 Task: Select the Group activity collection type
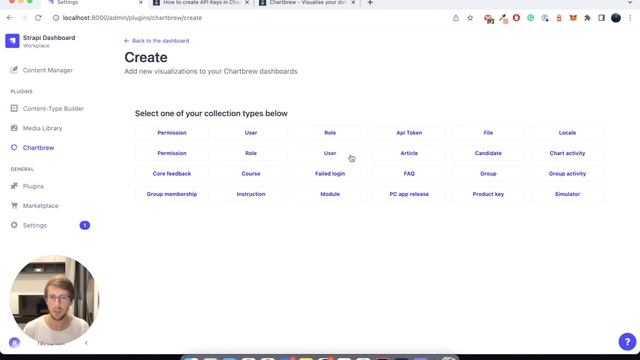[x=567, y=173]
